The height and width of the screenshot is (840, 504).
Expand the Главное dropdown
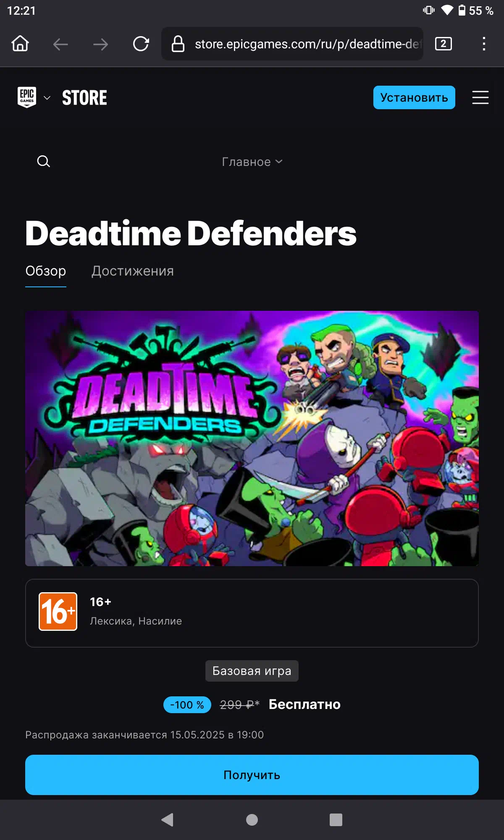coord(252,162)
